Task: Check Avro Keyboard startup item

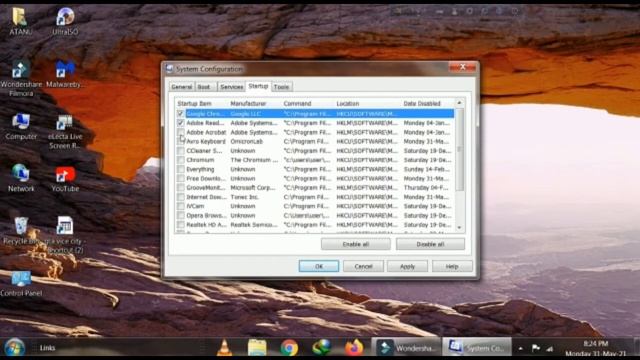Action: point(180,141)
